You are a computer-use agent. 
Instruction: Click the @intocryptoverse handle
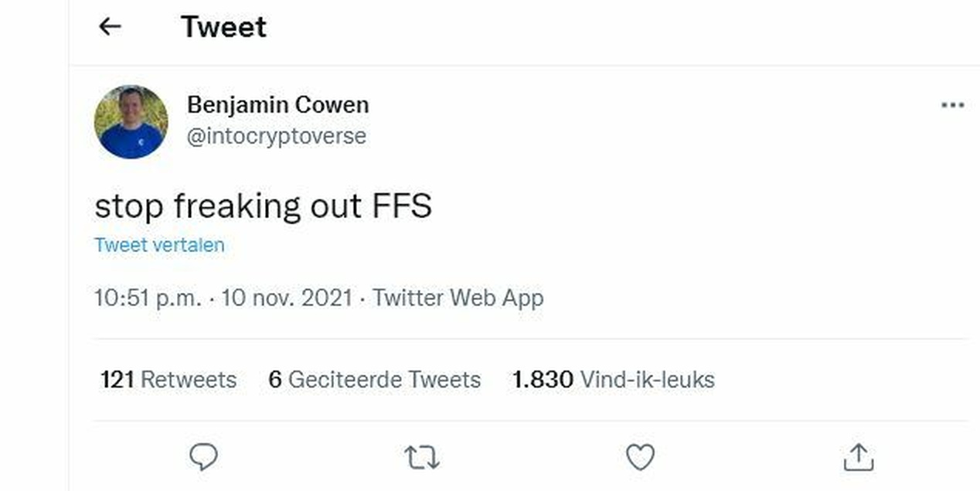click(x=276, y=136)
